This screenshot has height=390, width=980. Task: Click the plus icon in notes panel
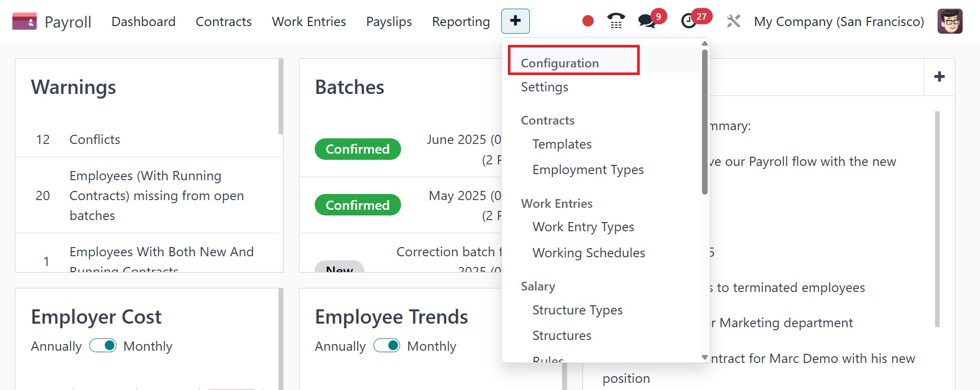(x=939, y=77)
